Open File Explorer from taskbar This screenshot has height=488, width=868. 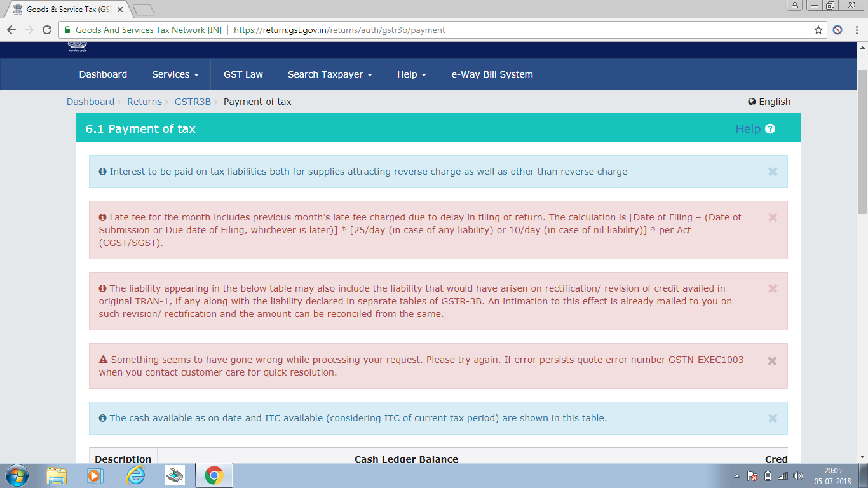click(x=57, y=475)
